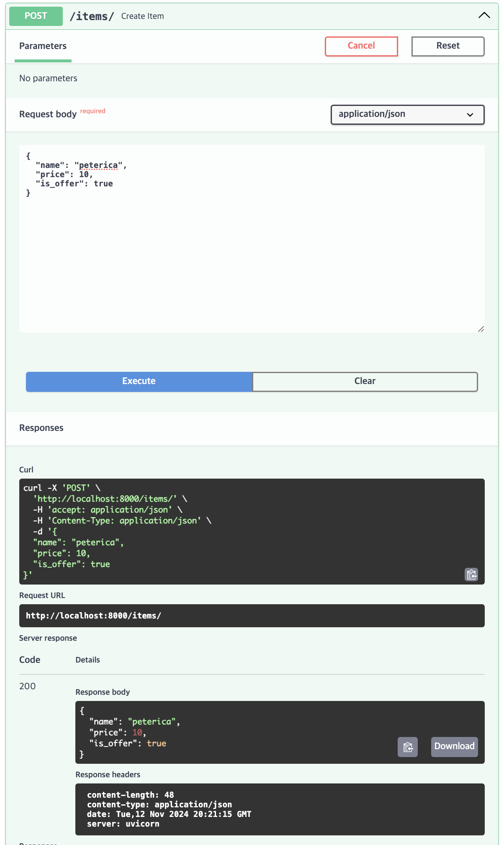Click the /items/ endpoint path
Image resolution: width=504 pixels, height=845 pixels.
[x=92, y=16]
